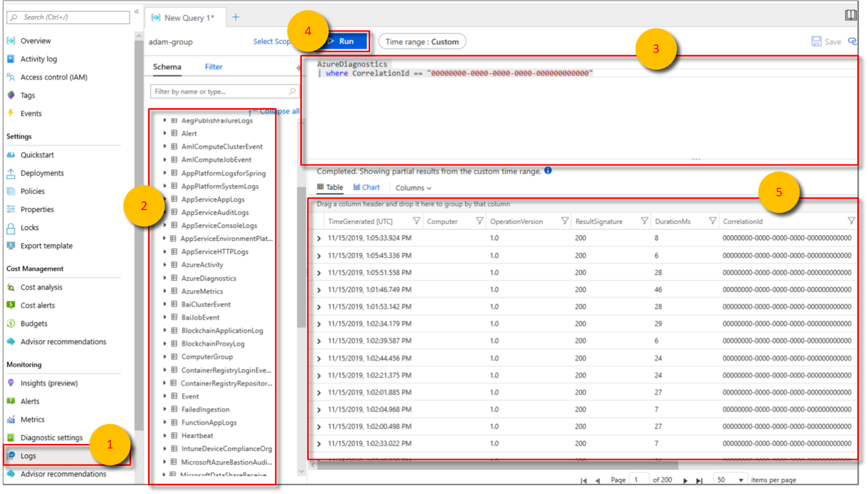Open the Columns dropdown
This screenshot has width=868, height=494.
click(x=413, y=188)
